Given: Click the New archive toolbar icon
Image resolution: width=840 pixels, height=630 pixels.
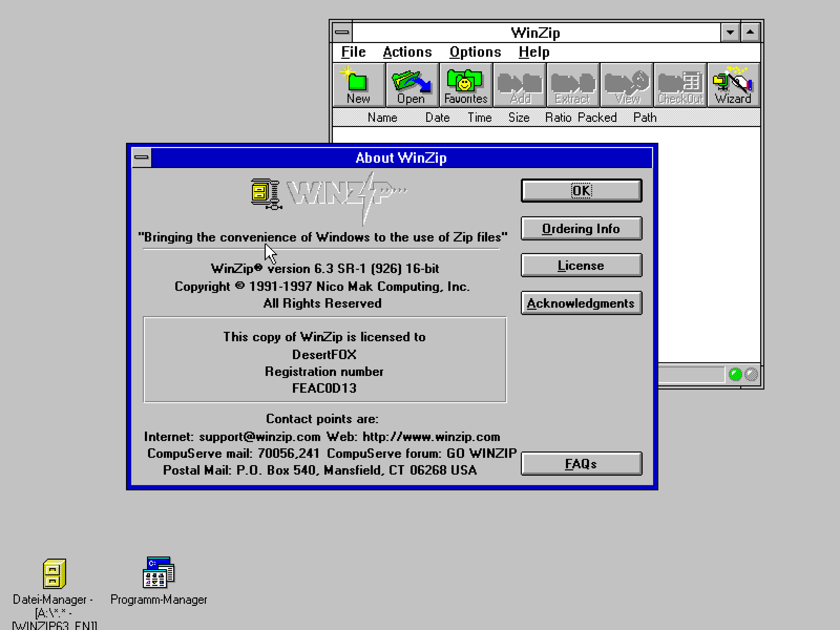Looking at the screenshot, I should (x=358, y=85).
